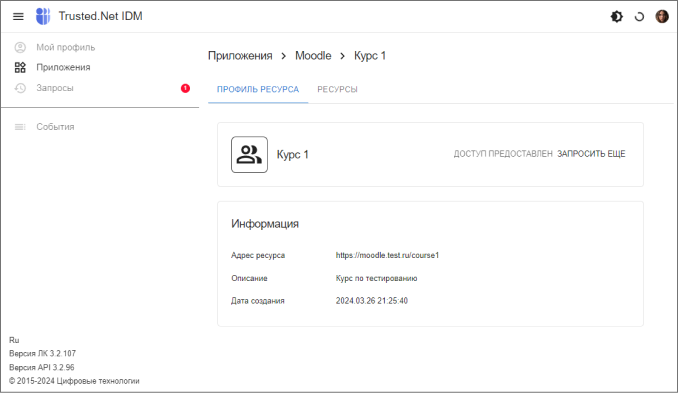Click the Trusted.Net IDM logo icon
This screenshot has height=393, width=678.
(43, 16)
